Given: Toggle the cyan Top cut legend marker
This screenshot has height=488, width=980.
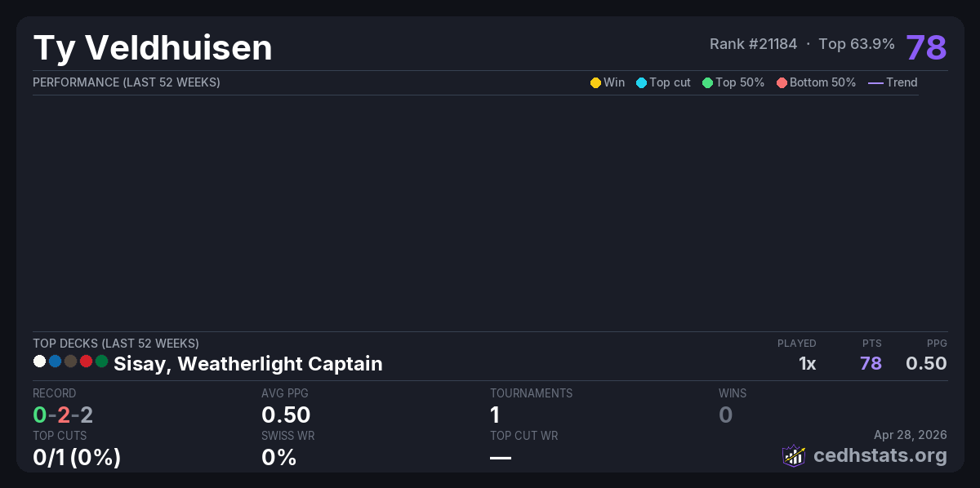Looking at the screenshot, I should (641, 82).
